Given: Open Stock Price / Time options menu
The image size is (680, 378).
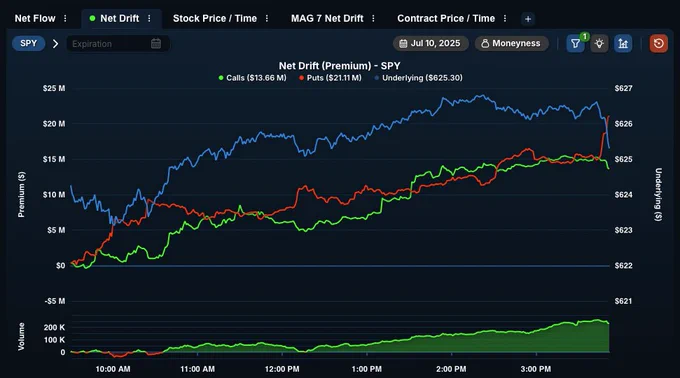Looking at the screenshot, I should coord(267,19).
